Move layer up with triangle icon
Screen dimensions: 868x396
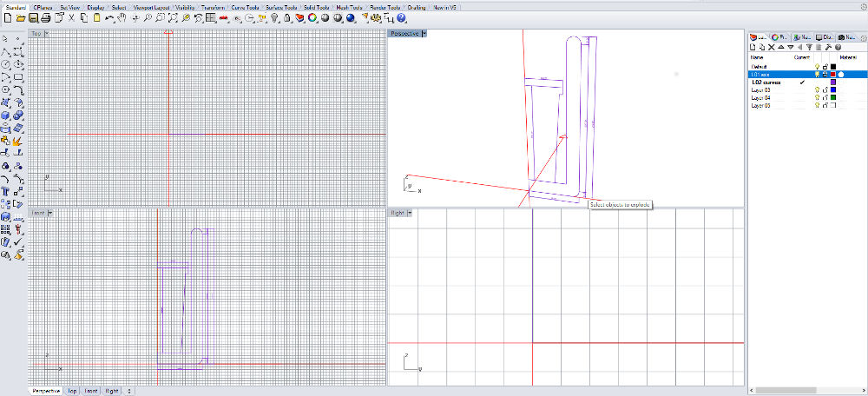click(781, 47)
